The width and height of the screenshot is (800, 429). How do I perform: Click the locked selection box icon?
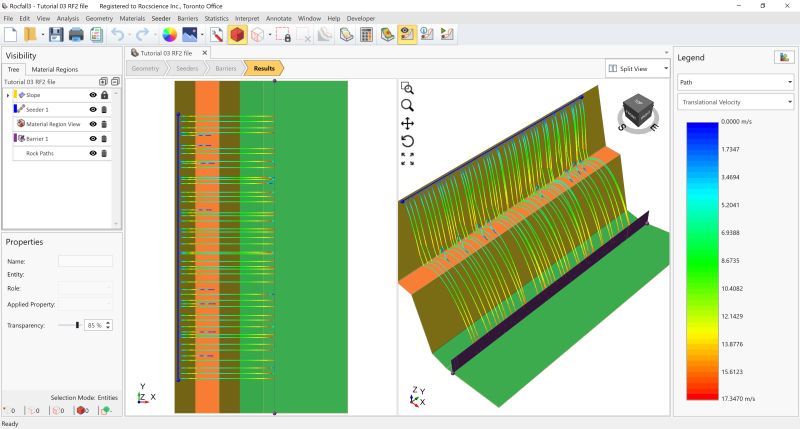click(284, 35)
